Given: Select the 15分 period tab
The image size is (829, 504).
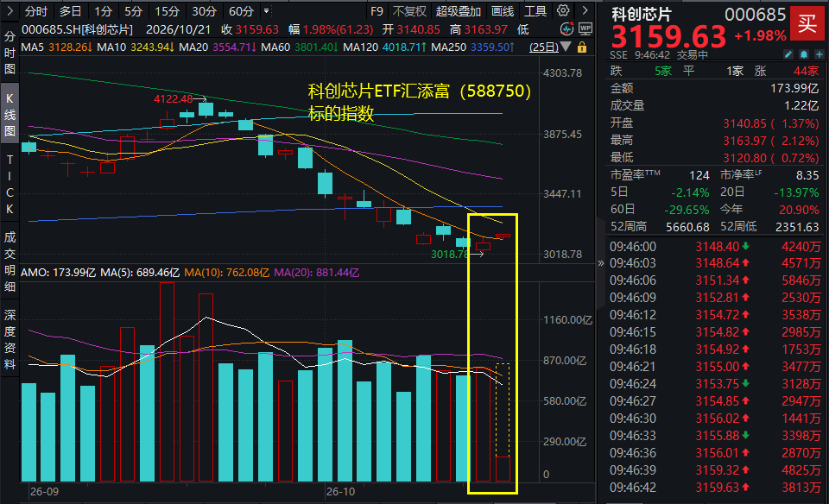Looking at the screenshot, I should pos(167,11).
